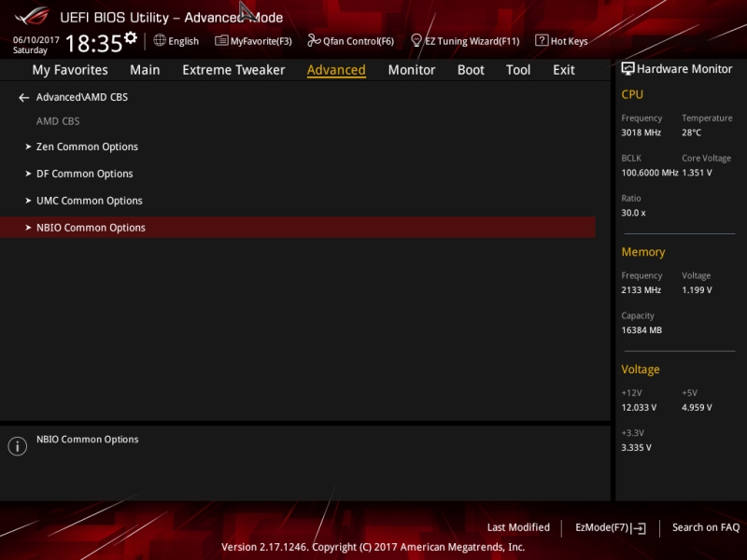Click the Hardware Monitor screen icon
747x560 pixels.
tap(627, 69)
